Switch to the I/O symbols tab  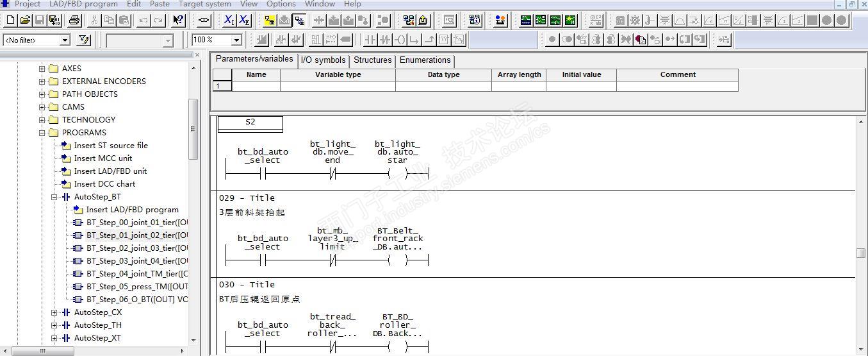[323, 60]
